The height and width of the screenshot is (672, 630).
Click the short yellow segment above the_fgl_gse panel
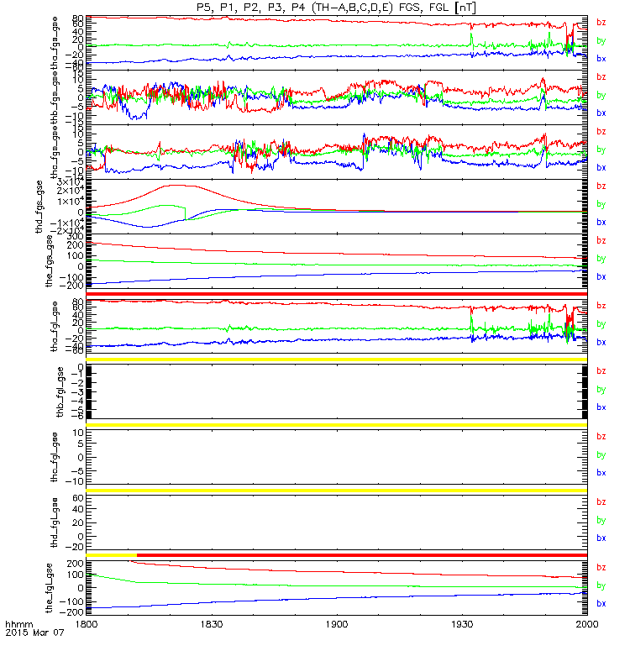(112, 555)
